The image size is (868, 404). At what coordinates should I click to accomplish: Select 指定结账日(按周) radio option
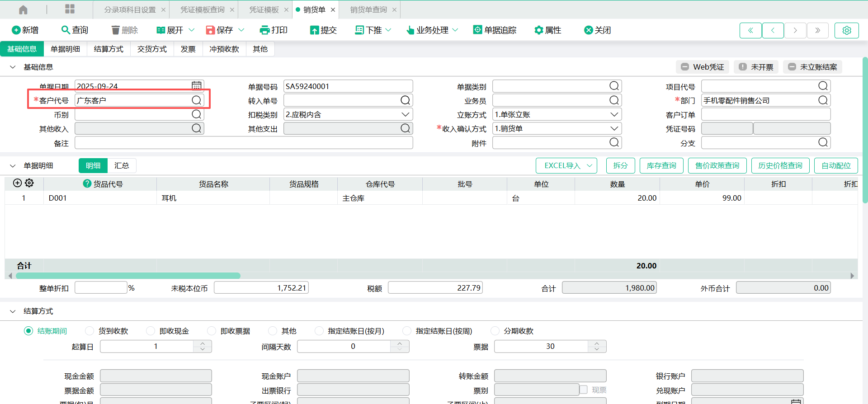click(x=407, y=331)
